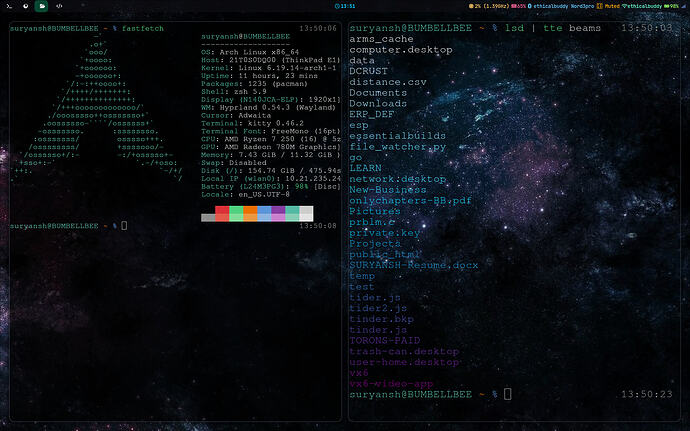Click 'prblm.c' in the listing
Viewport: 690px width, 431px height.
pyautogui.click(x=371, y=222)
